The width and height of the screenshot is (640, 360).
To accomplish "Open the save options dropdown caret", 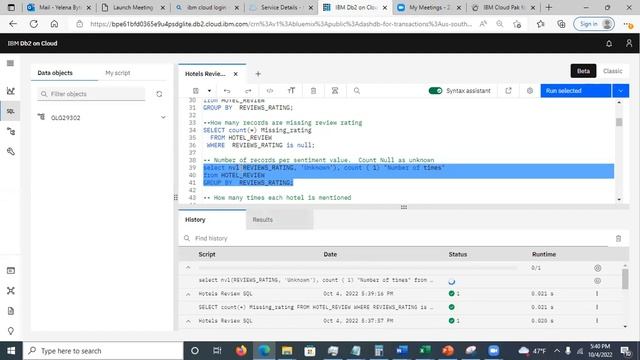I will (209, 91).
